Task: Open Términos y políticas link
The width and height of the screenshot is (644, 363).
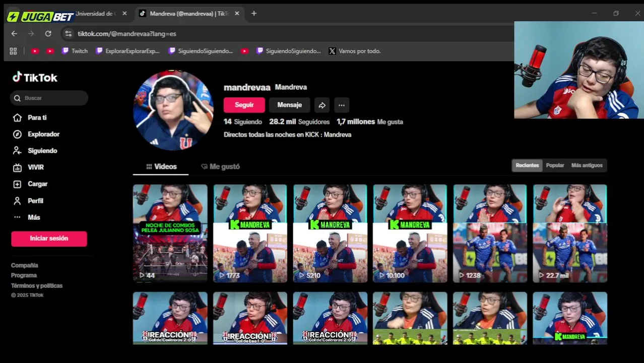Action: (37, 285)
